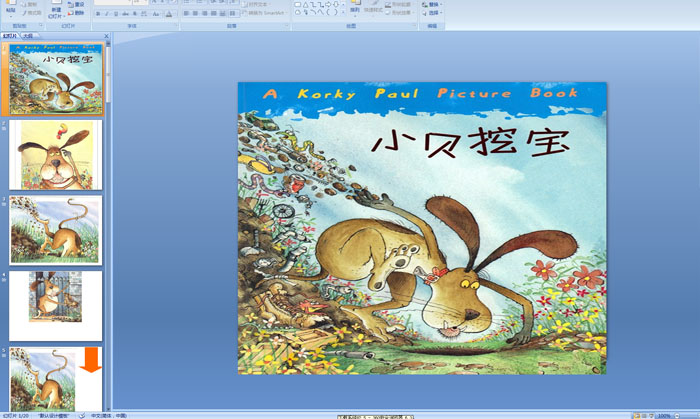This screenshot has width=700, height=419.
Task: Click the slide 1/20 counter in status bar
Action: [x=16, y=415]
